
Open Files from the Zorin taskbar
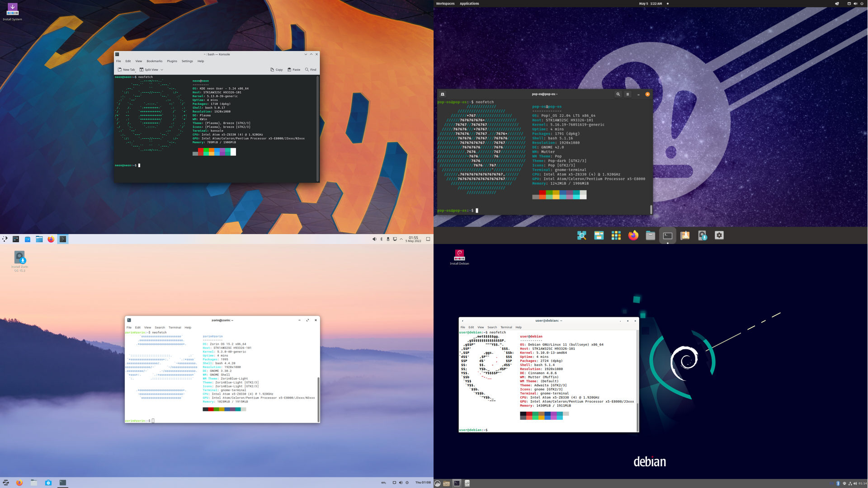click(x=34, y=483)
